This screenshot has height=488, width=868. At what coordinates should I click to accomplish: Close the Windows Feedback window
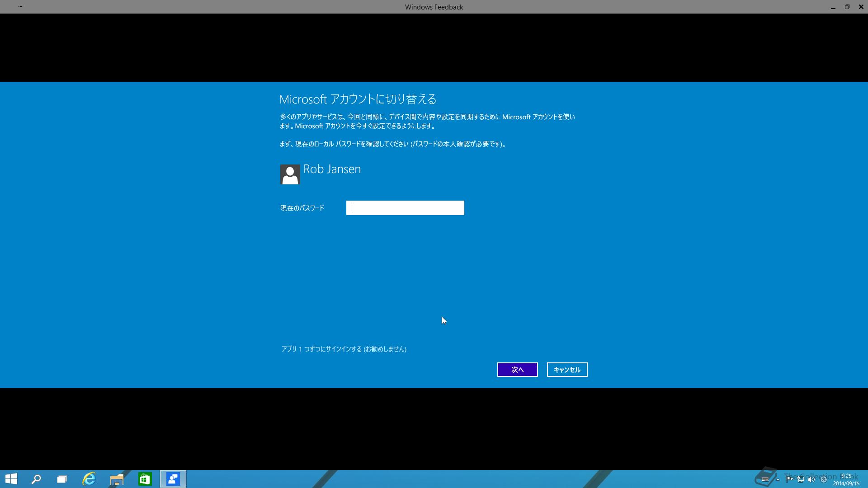(861, 7)
